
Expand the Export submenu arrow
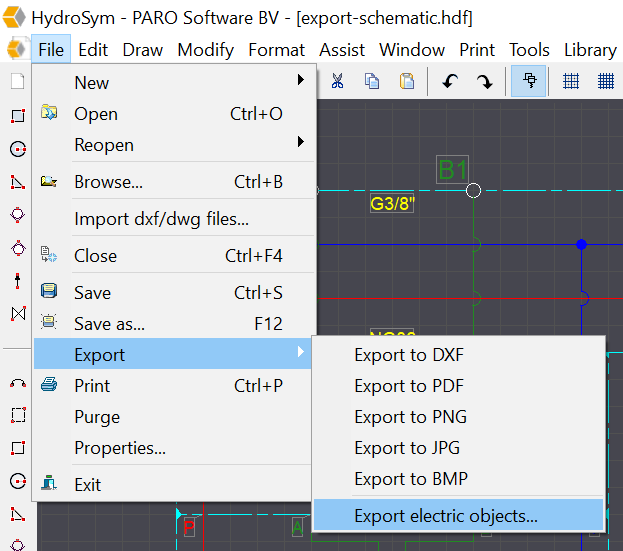tap(301, 352)
